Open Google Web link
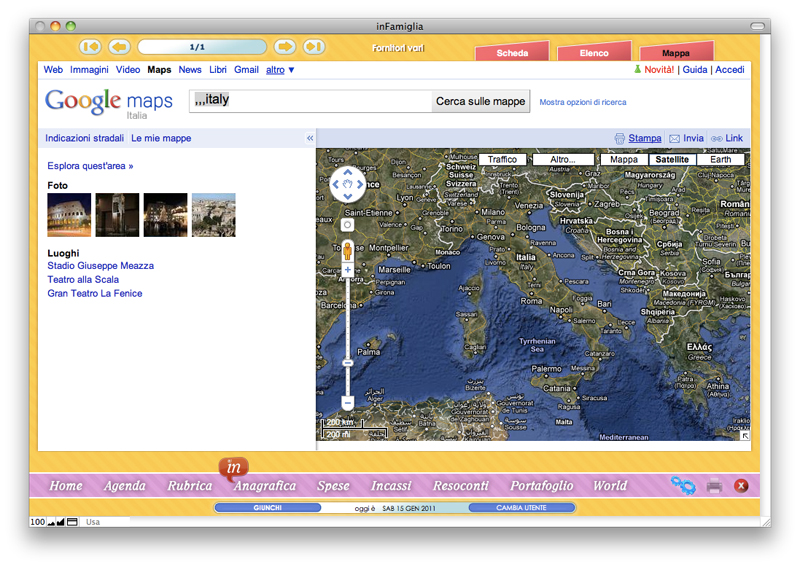The height and width of the screenshot is (567, 800). (53, 70)
